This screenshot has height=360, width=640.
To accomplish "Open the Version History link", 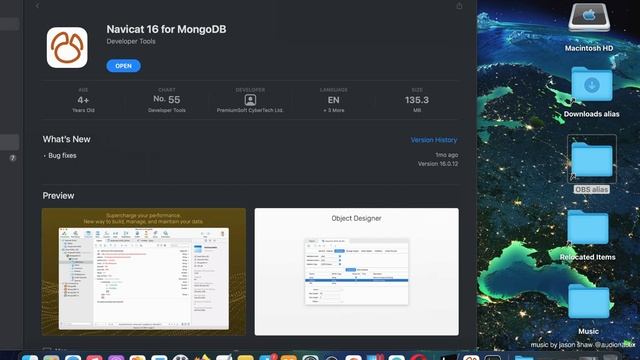I will coord(433,140).
